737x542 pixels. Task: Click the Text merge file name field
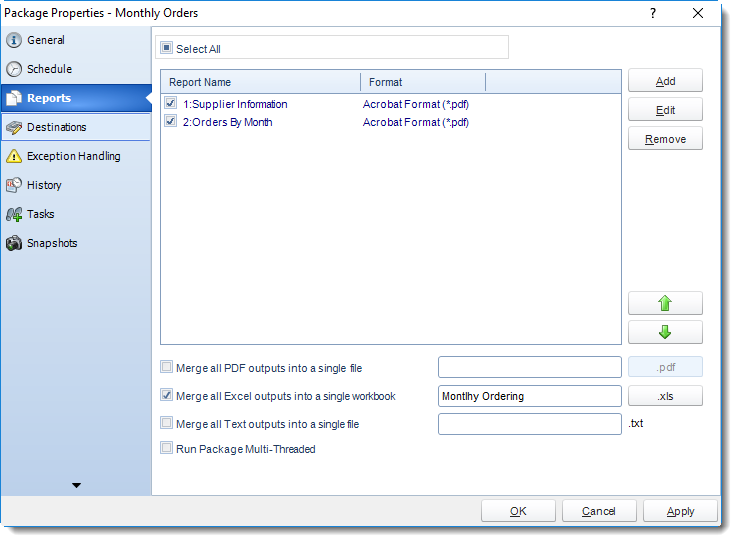click(530, 424)
